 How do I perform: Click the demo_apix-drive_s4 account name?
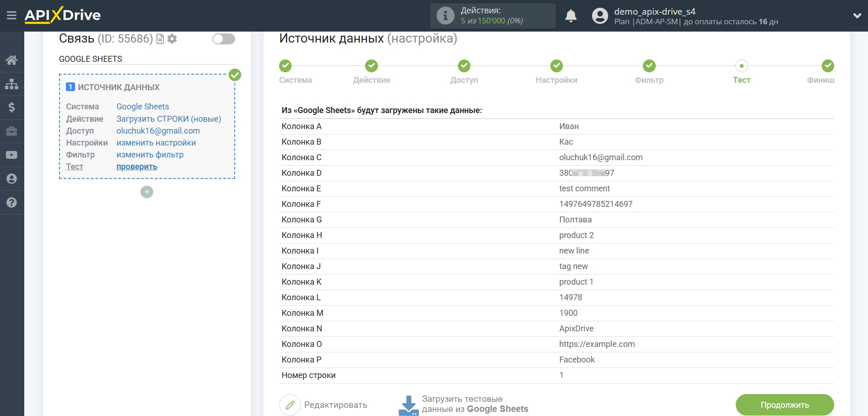[655, 11]
